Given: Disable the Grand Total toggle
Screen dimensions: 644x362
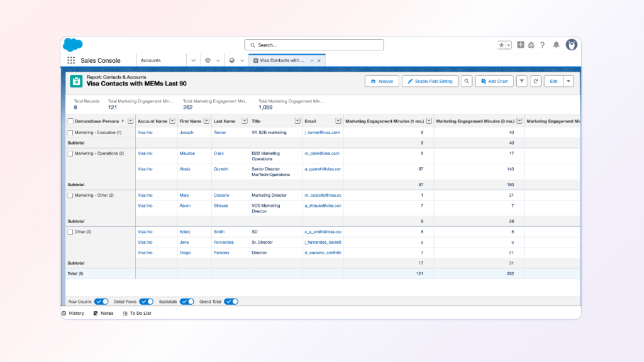Looking at the screenshot, I should click(x=231, y=302).
